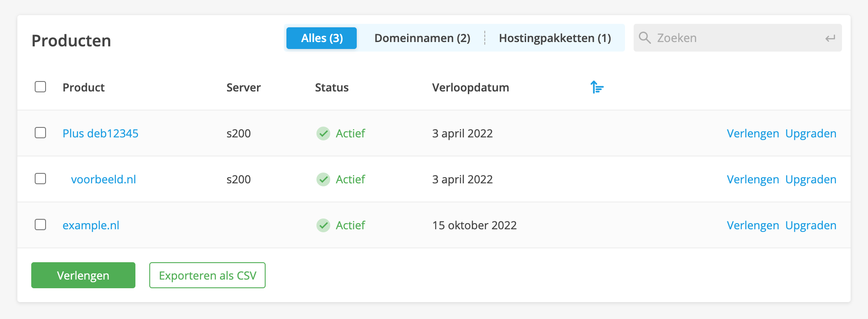This screenshot has width=868, height=319.
Task: Open the example.nl domain link
Action: [91, 225]
